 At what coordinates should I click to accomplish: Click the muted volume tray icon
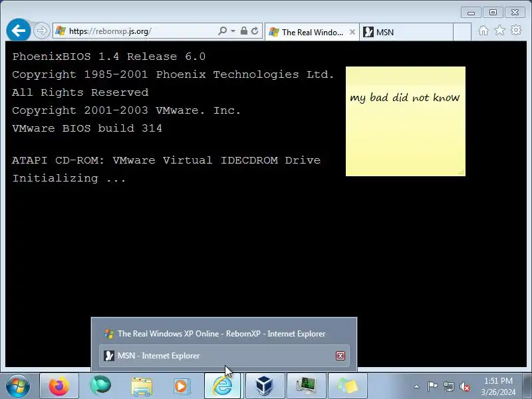click(465, 386)
